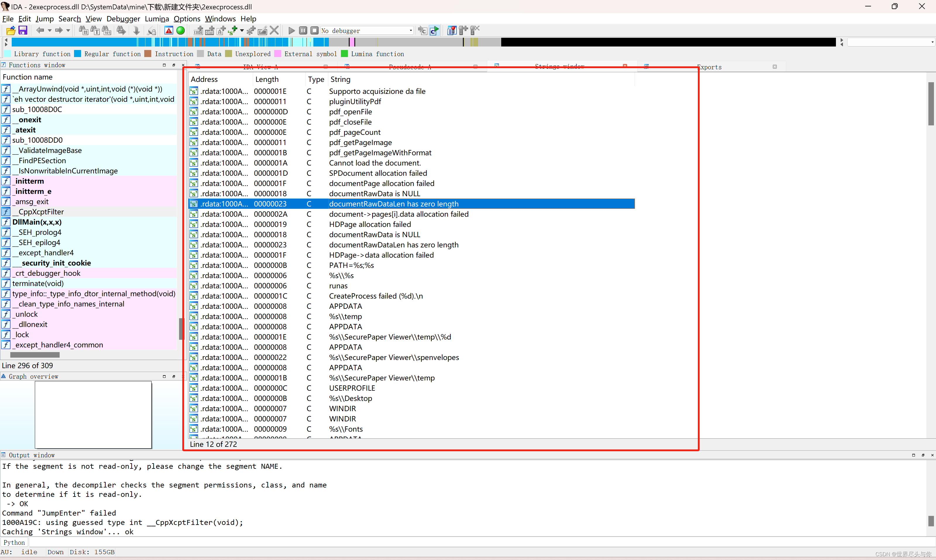Click binoculars search immediate value icon
The image size is (936, 560).
(x=83, y=31)
